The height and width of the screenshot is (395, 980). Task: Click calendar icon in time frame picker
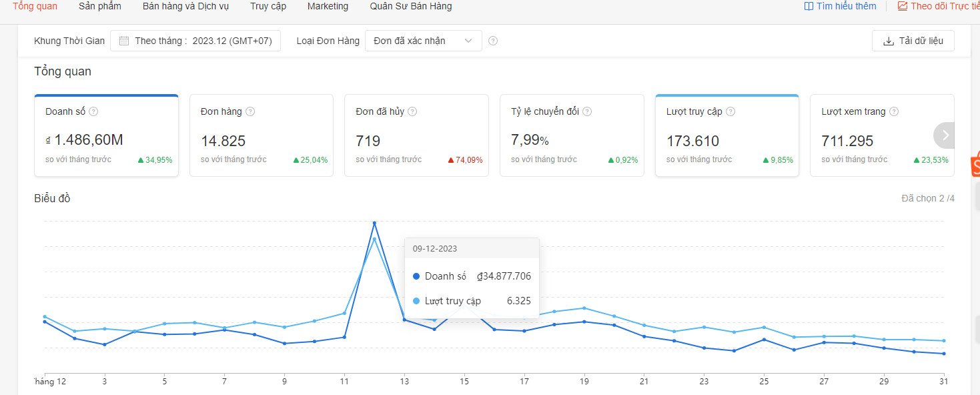click(x=124, y=41)
